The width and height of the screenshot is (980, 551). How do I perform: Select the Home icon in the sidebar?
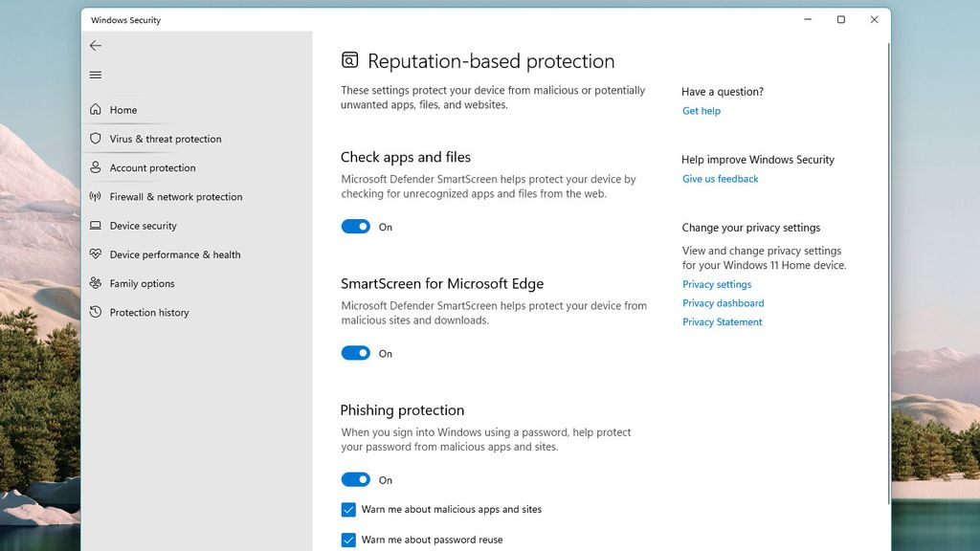(95, 109)
